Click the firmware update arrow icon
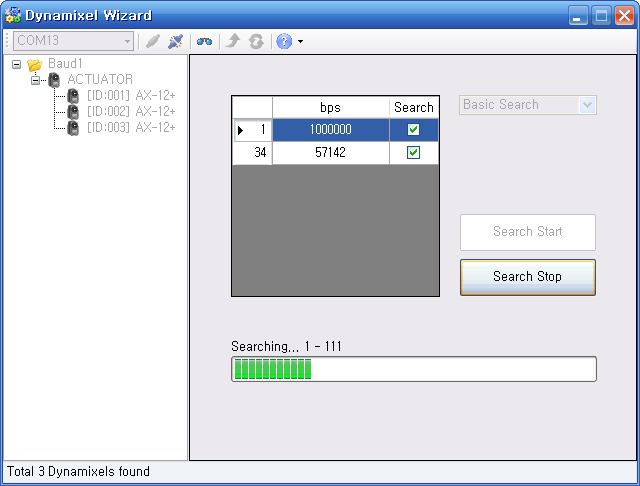 tap(233, 41)
